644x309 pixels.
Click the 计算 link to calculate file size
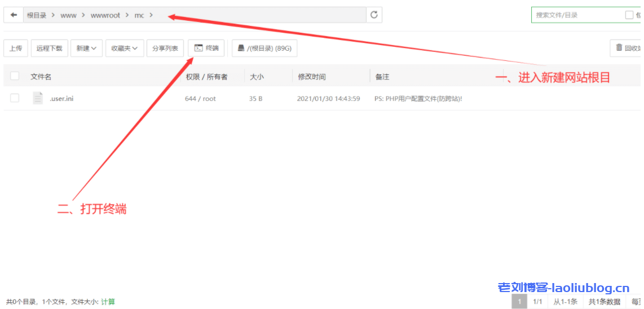108,302
